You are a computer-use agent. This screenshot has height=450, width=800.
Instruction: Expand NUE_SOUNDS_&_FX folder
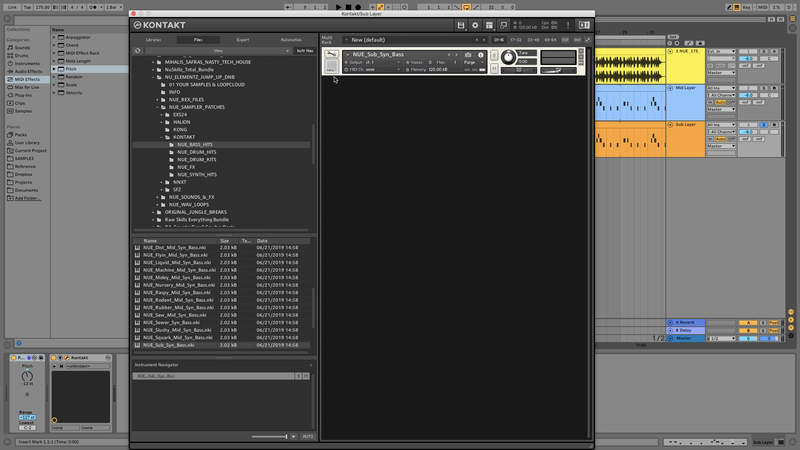pyautogui.click(x=158, y=197)
